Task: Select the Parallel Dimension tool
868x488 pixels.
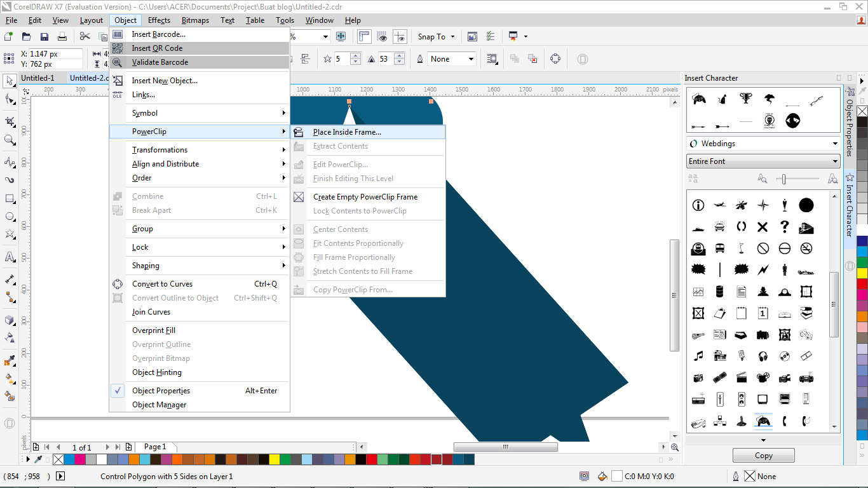Action: pyautogui.click(x=10, y=279)
